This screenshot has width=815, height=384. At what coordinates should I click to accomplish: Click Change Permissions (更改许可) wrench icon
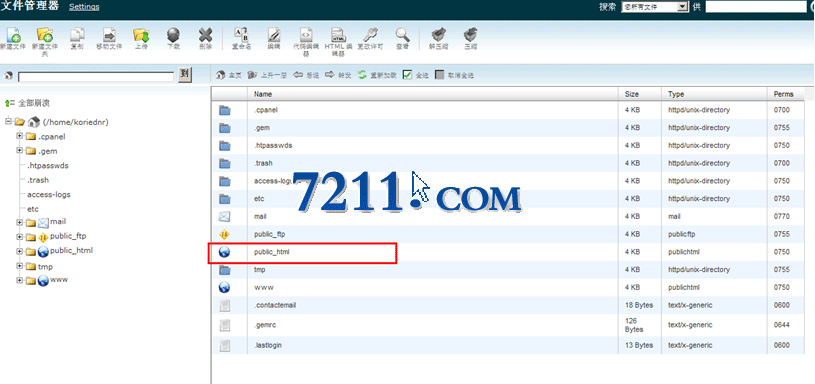371,35
